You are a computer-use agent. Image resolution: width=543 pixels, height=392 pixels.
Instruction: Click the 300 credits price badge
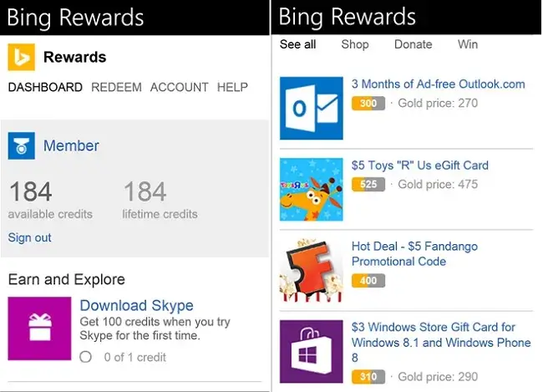point(368,104)
